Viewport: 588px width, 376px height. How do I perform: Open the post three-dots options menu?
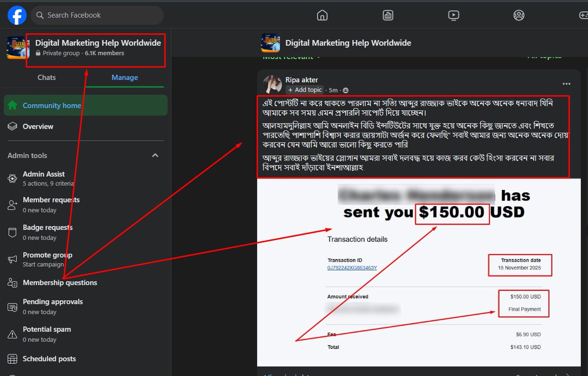(566, 84)
